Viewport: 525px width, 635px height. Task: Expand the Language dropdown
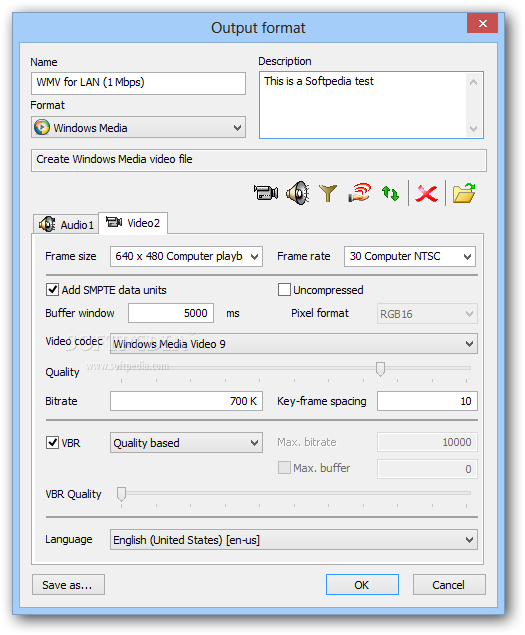click(294, 540)
